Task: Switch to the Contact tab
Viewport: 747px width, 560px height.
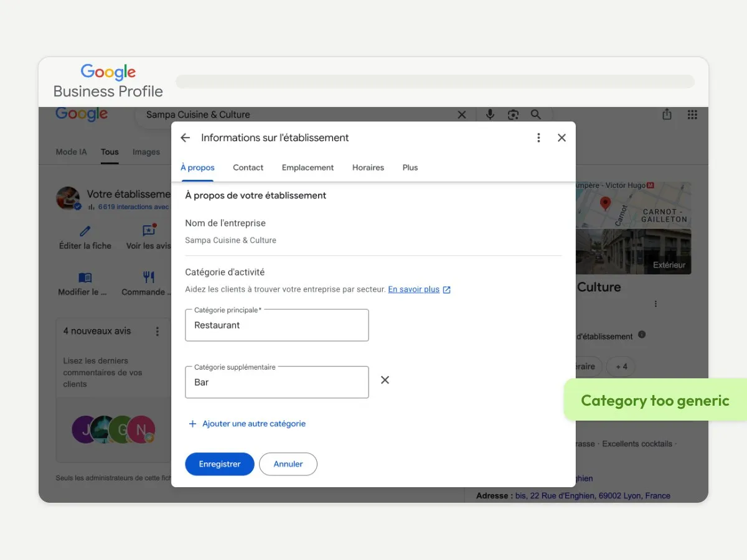Action: (248, 168)
